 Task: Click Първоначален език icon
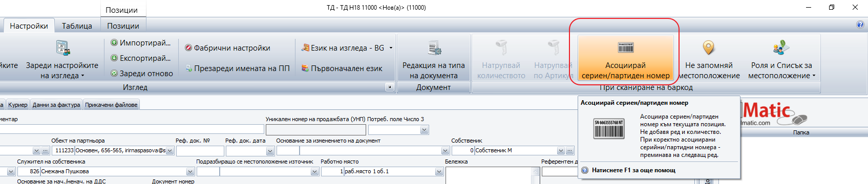click(x=305, y=68)
